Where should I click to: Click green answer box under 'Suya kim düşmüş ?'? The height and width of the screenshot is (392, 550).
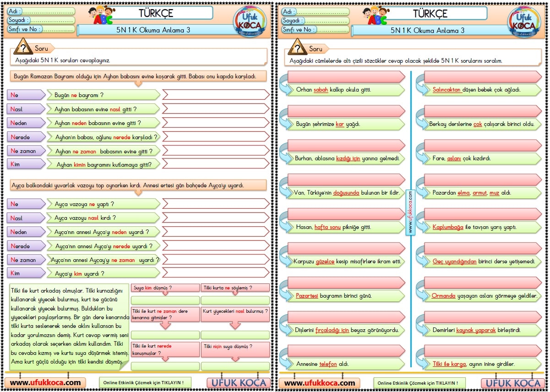(x=165, y=300)
